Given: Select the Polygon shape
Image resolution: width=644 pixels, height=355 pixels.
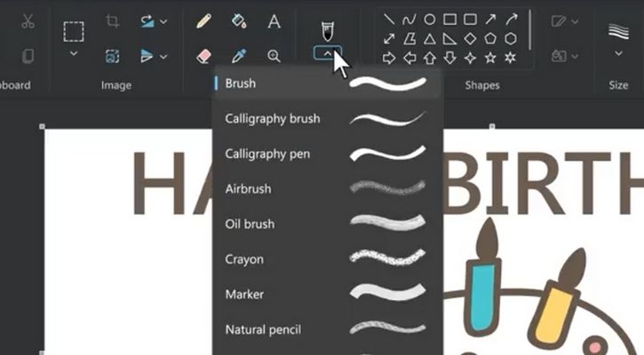Looking at the screenshot, I should (409, 39).
